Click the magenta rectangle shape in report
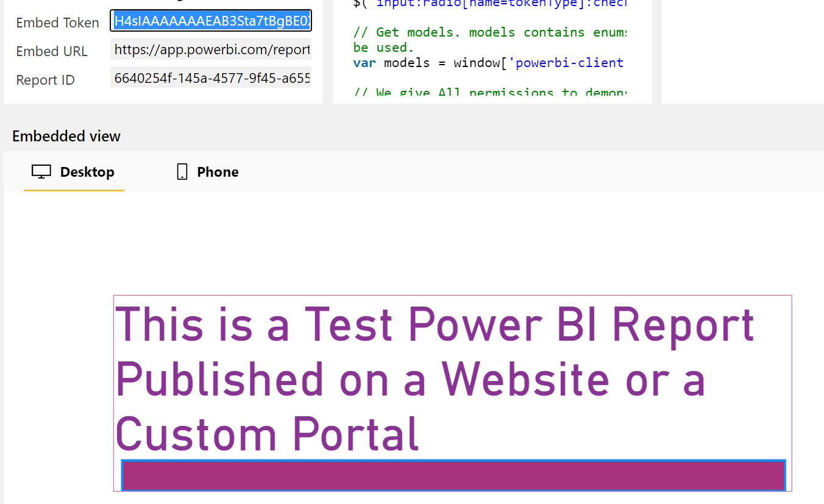824x504 pixels. coord(453,475)
